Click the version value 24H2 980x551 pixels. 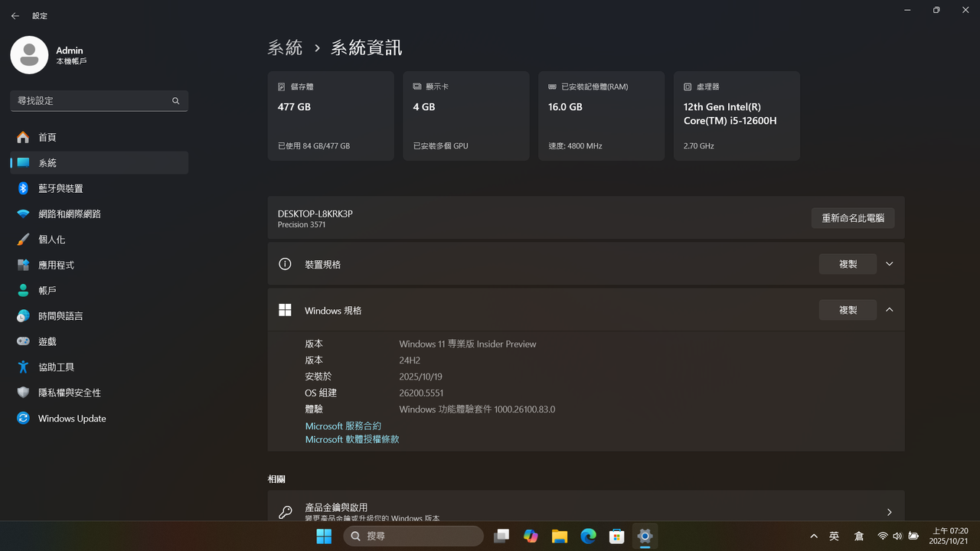410,360
